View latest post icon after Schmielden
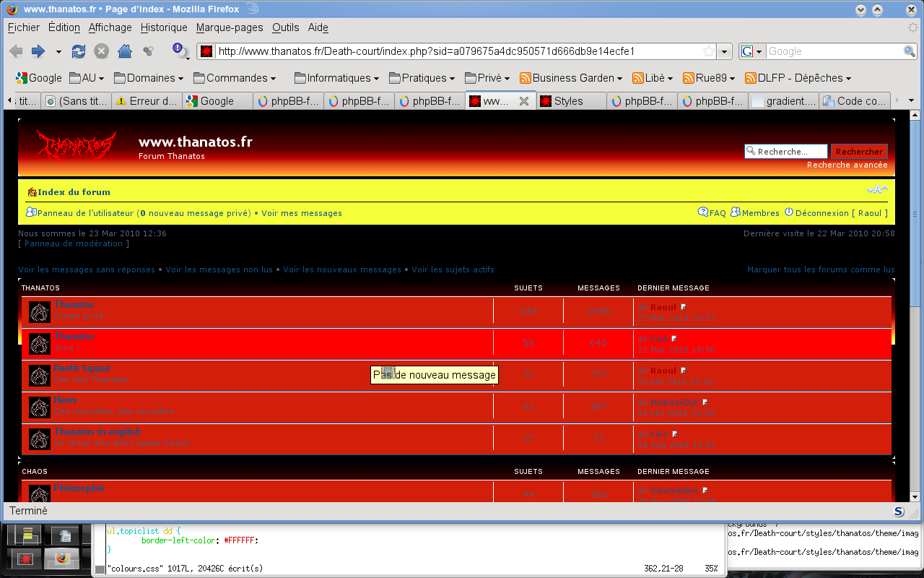Image resolution: width=924 pixels, height=578 pixels. pyautogui.click(x=705, y=491)
